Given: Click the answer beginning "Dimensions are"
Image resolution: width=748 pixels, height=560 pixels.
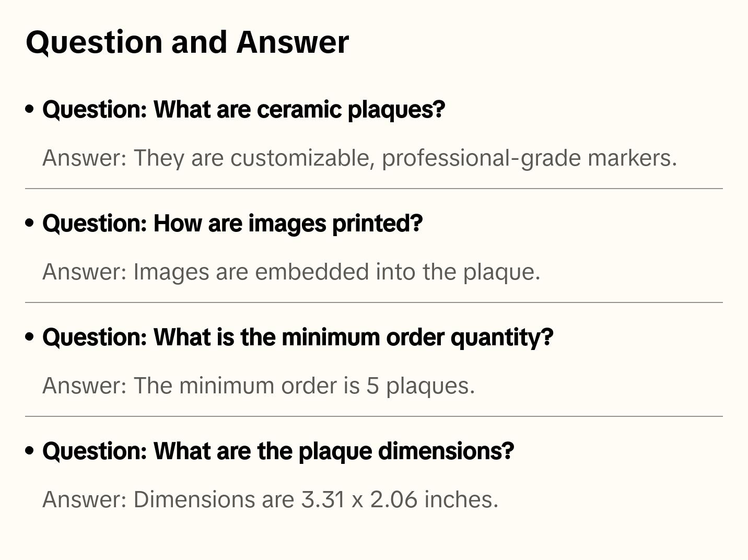Looking at the screenshot, I should 270,500.
